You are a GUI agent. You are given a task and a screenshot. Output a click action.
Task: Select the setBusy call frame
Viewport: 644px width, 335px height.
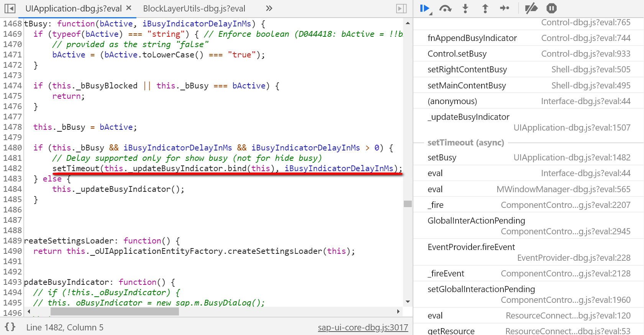[x=529, y=157]
